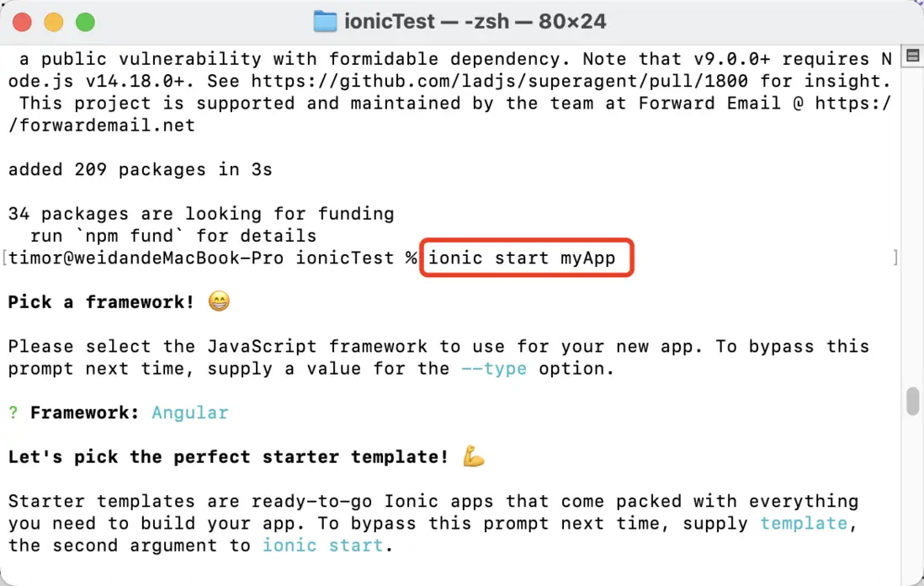This screenshot has height=586, width=924.
Task: Click the folder icon in the title bar
Action: 325,22
